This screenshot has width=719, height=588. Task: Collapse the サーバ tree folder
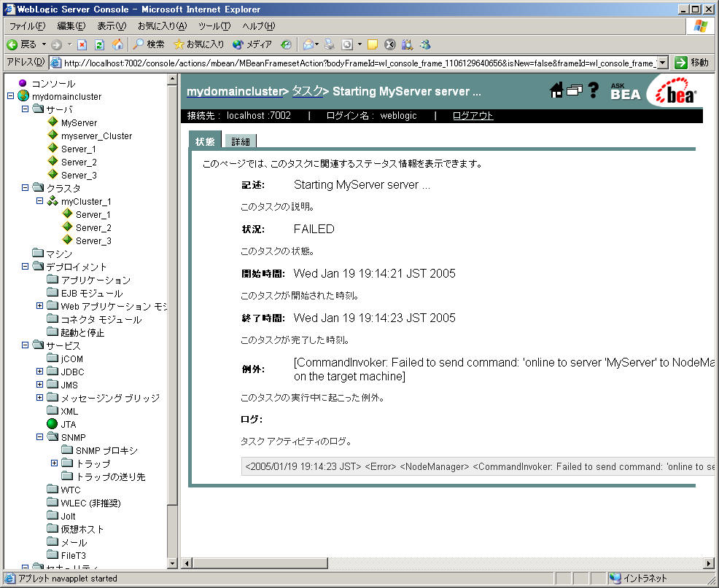(26, 109)
